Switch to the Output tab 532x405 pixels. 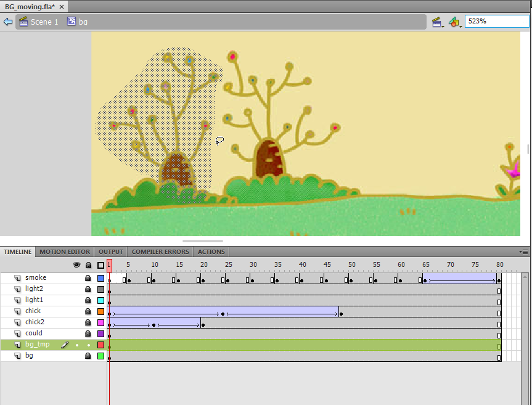point(110,252)
